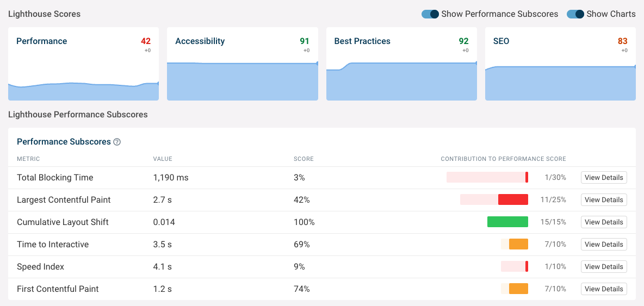Screen dimensions: 644x306
Task: Click the 15/15% contribution label
Action: click(553, 222)
